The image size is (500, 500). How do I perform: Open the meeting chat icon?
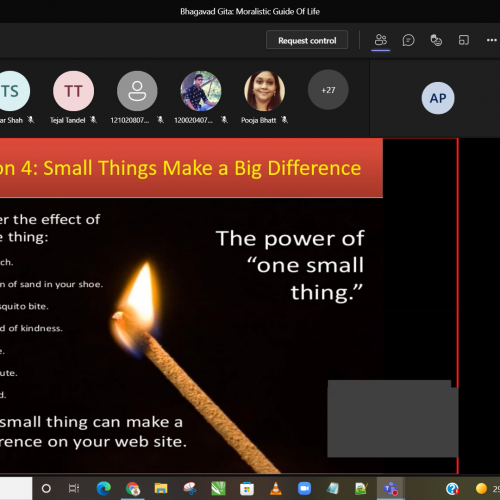408,40
